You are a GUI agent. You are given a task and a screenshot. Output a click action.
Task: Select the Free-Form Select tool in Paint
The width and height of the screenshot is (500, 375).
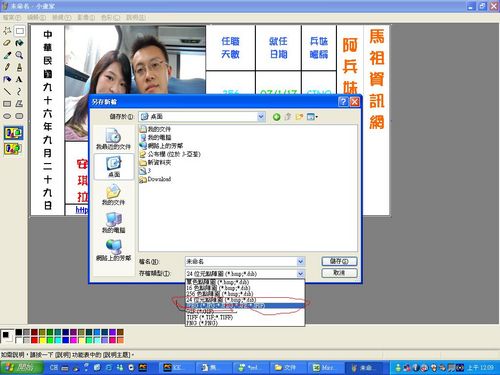pyautogui.click(x=7, y=31)
